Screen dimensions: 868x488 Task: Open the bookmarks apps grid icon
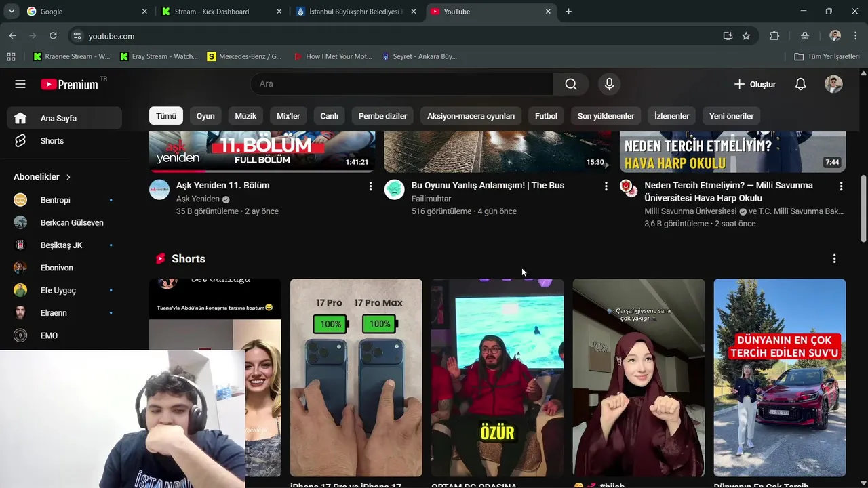(x=11, y=56)
